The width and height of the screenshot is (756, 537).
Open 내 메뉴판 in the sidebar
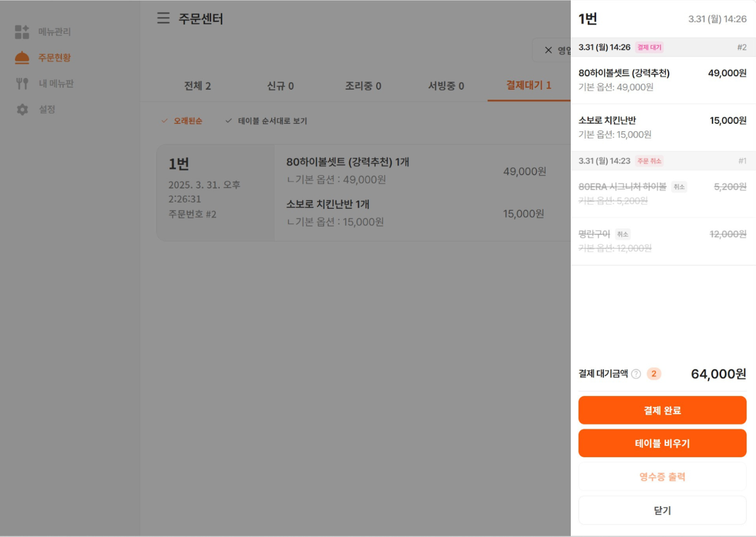pos(56,83)
